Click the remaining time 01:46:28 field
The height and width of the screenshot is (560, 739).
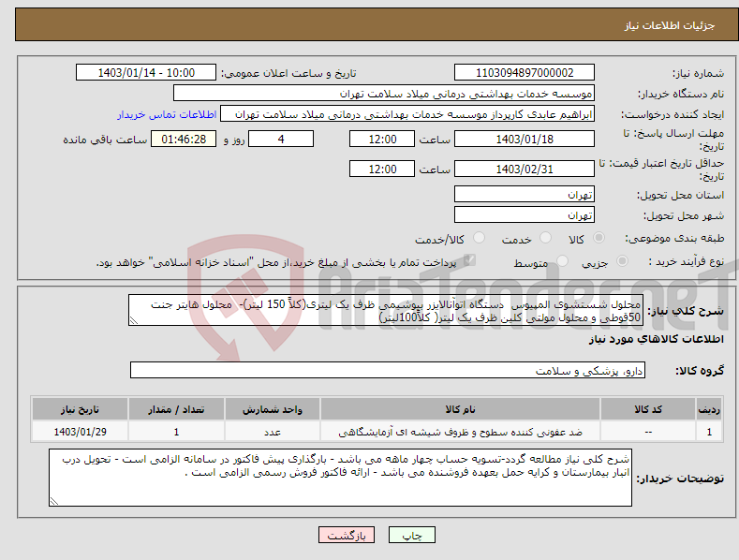pyautogui.click(x=184, y=139)
